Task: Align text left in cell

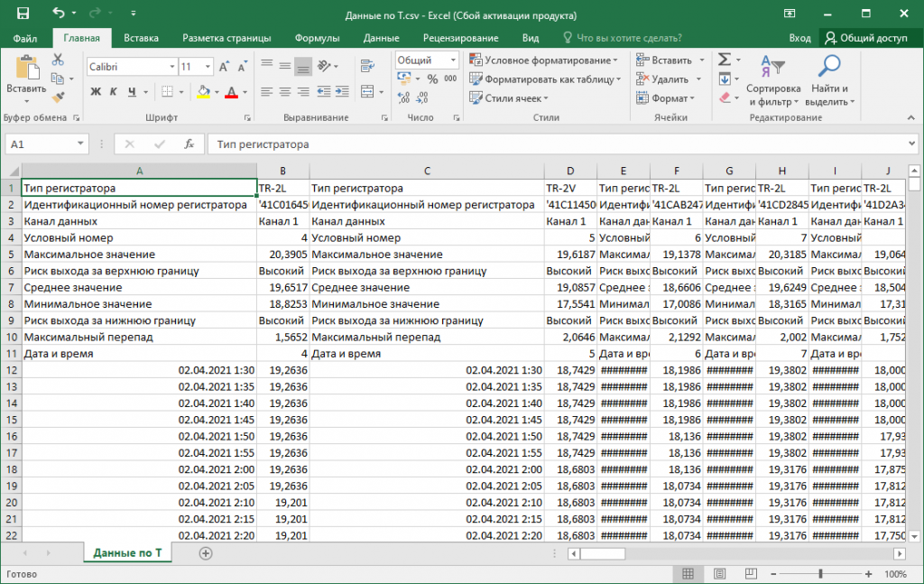Action: click(x=267, y=92)
